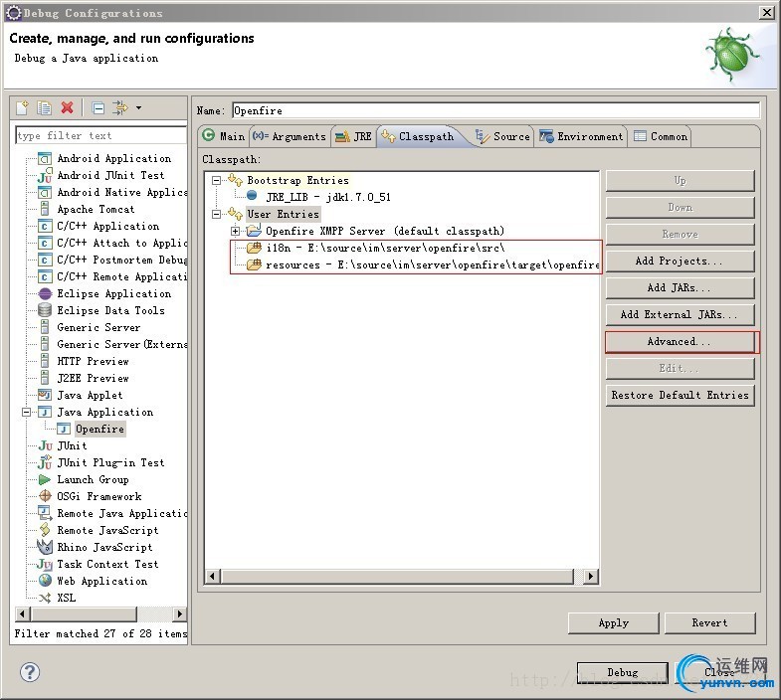Click the Android Application icon
781x700 pixels.
(45, 159)
